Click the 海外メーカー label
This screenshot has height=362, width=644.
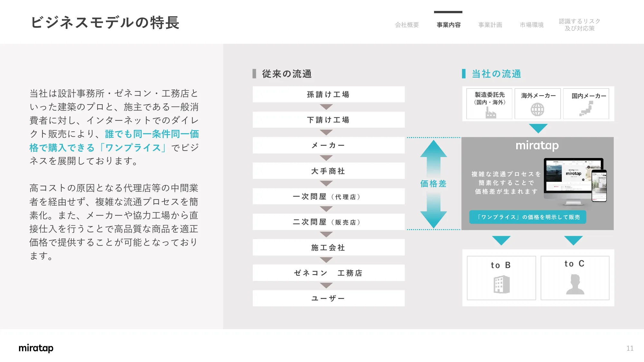(x=538, y=96)
